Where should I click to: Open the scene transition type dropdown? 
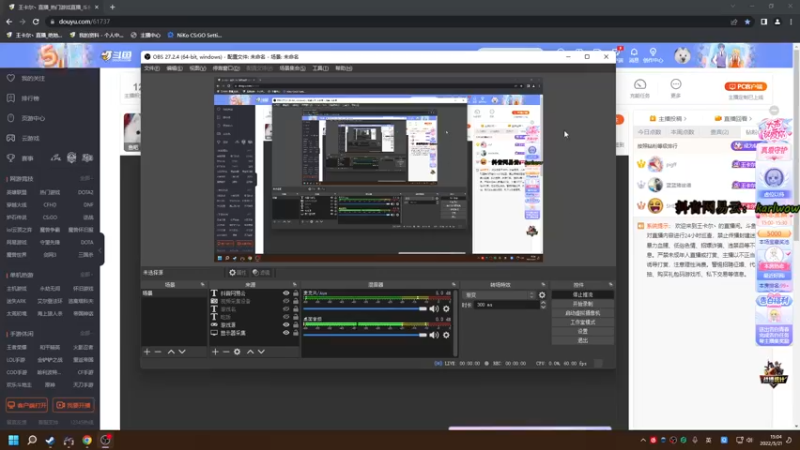[498, 295]
